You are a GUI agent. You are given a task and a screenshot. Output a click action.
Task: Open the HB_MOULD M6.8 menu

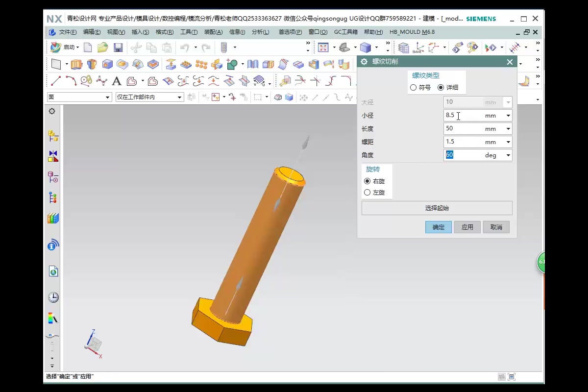(412, 32)
